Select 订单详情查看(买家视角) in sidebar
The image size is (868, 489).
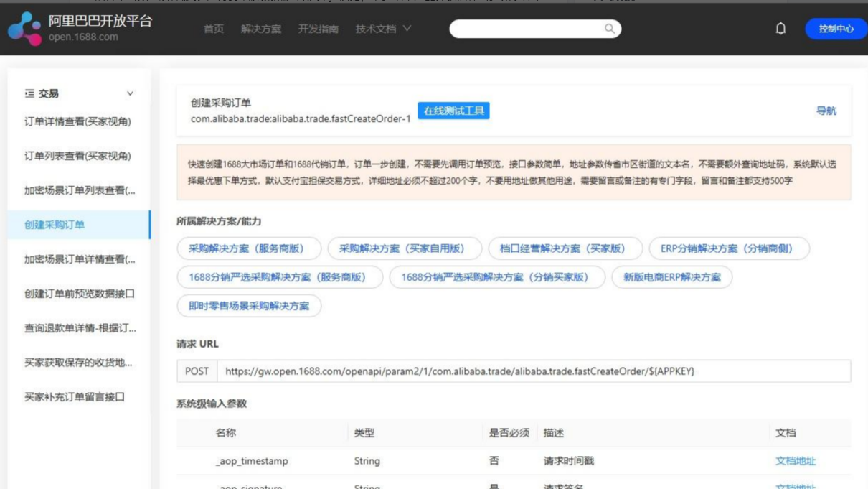pyautogui.click(x=77, y=121)
